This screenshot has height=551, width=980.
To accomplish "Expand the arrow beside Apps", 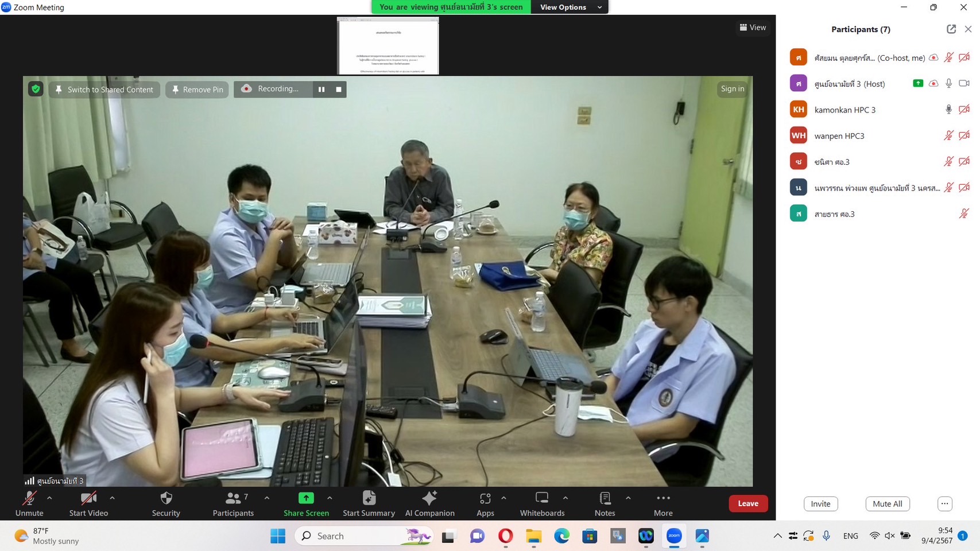I will (x=503, y=498).
